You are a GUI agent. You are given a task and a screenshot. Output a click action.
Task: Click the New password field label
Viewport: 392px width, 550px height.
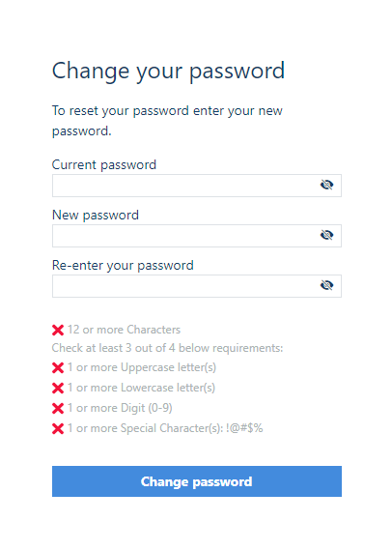96,215
